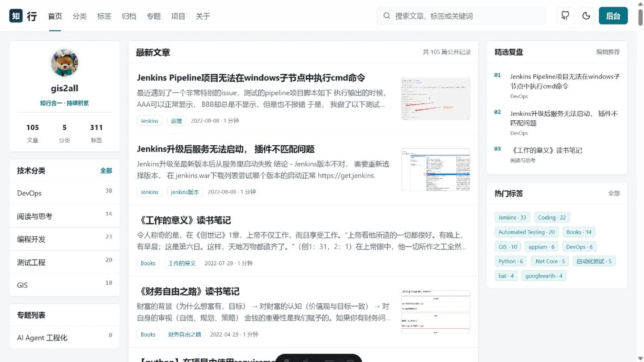Open 《工作的意义》读书笔记 title in latest list

pos(184,220)
